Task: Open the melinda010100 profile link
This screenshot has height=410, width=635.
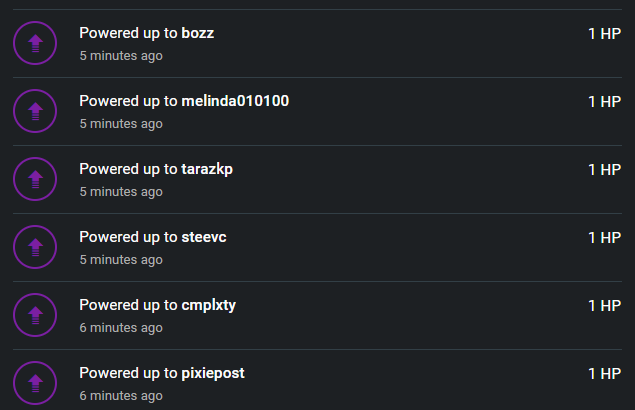Action: pyautogui.click(x=235, y=101)
